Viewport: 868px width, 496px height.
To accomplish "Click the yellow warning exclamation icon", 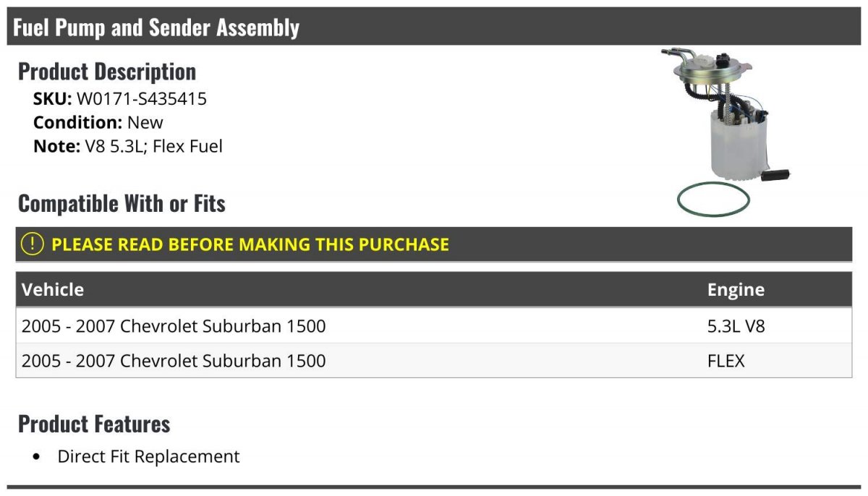I will [33, 244].
